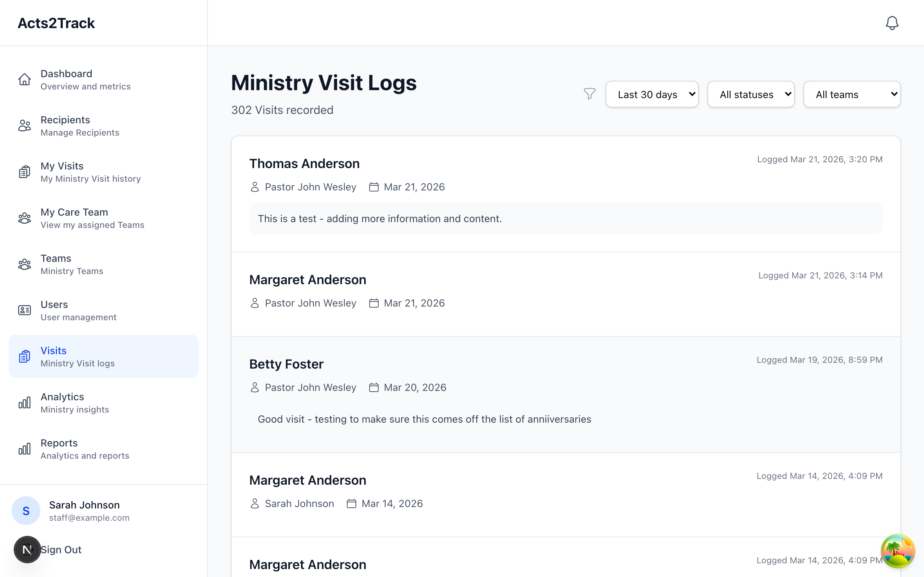The image size is (924, 577).
Task: Select the My Visits clipboard icon
Action: pos(25,172)
